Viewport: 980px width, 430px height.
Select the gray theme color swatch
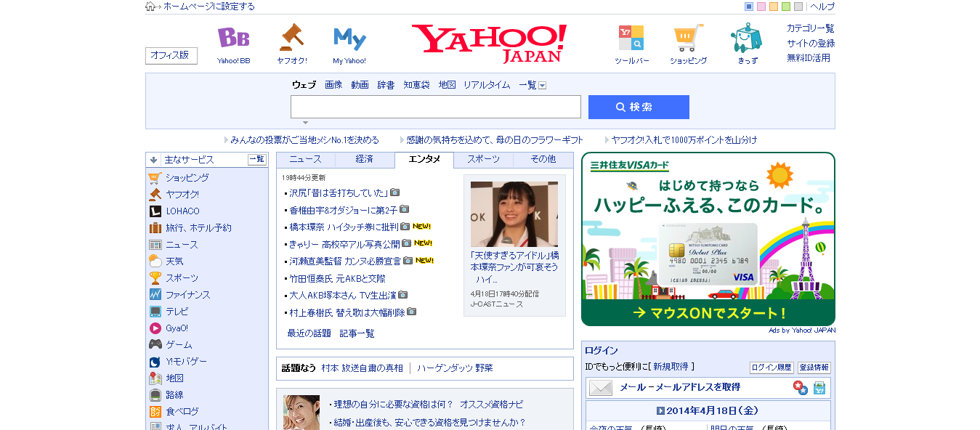point(798,7)
